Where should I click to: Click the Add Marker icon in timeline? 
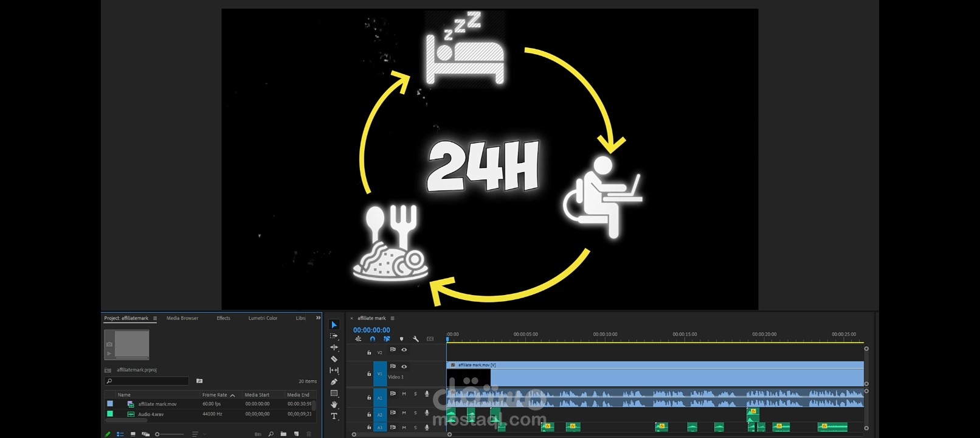coord(401,339)
